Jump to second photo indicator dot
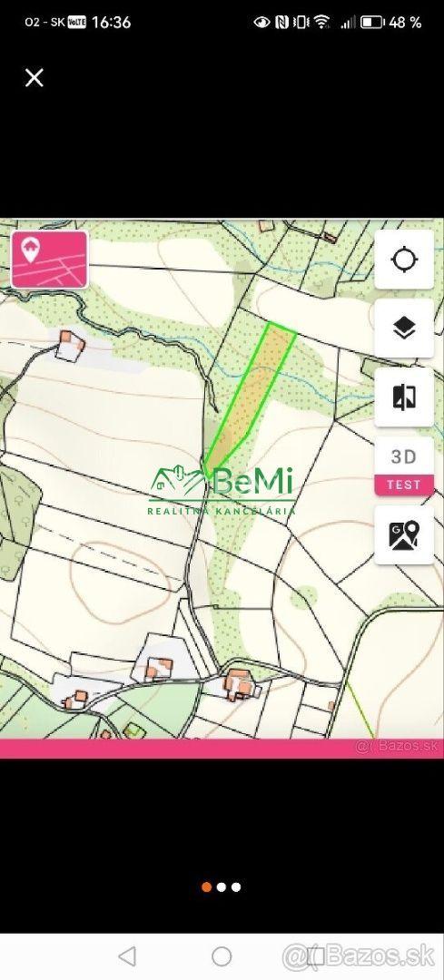 (222, 887)
